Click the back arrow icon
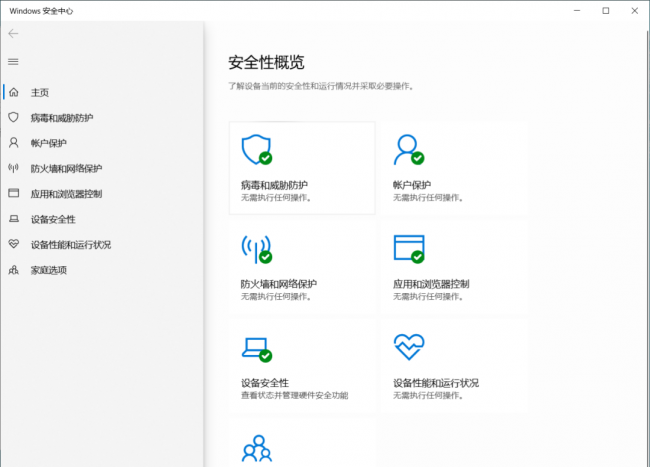The width and height of the screenshot is (650, 467). point(13,34)
